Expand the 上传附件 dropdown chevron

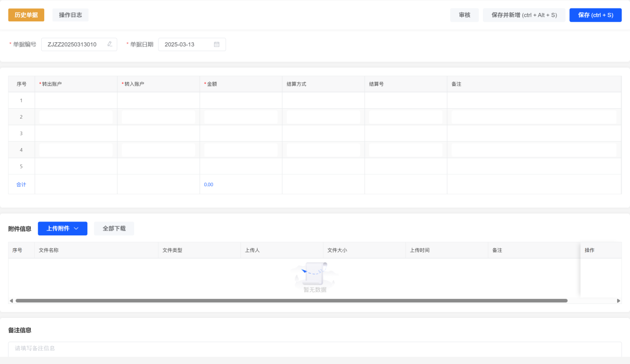76,228
